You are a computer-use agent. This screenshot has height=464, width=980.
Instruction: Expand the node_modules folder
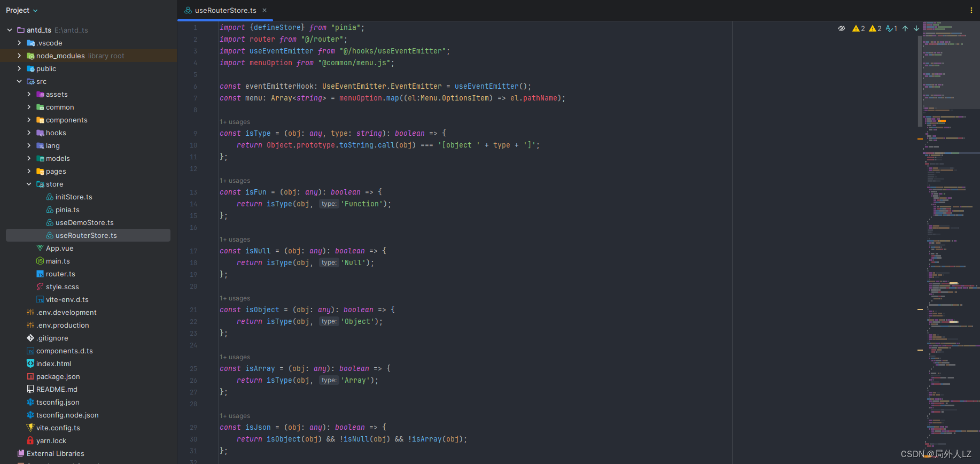click(x=19, y=56)
